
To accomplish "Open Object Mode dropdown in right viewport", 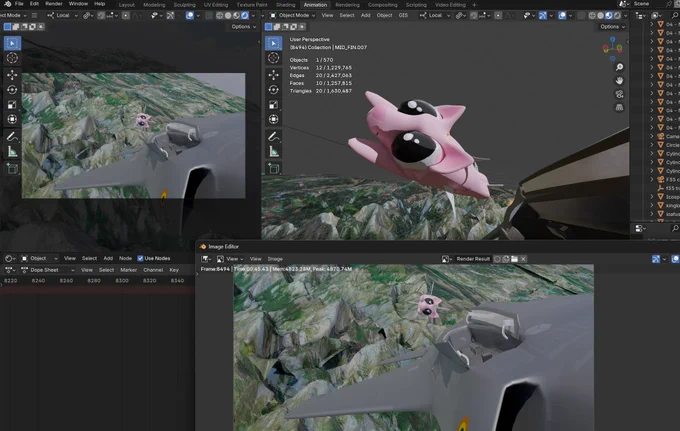I will pos(293,15).
